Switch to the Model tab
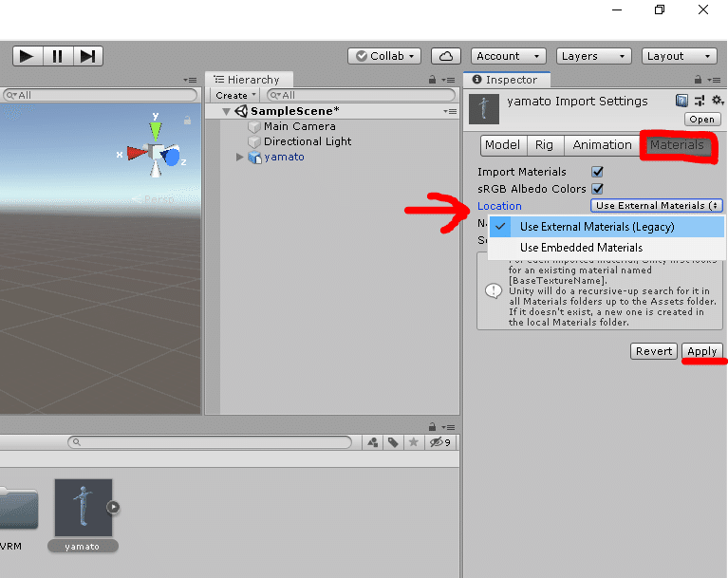728x578 pixels. 503,145
